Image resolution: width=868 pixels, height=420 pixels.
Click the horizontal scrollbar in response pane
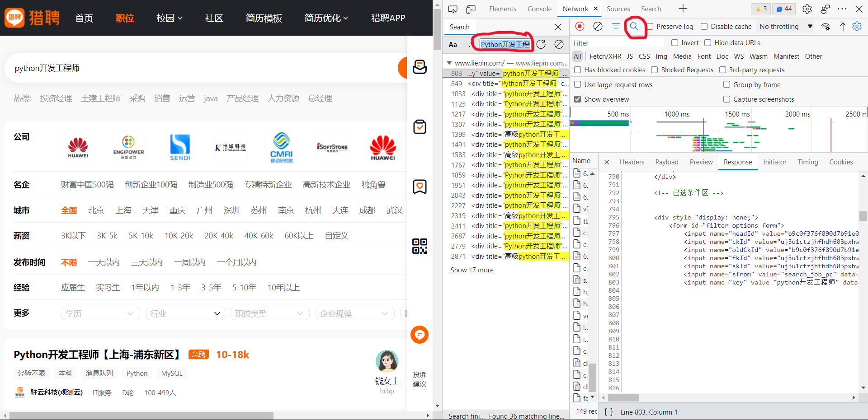623,398
